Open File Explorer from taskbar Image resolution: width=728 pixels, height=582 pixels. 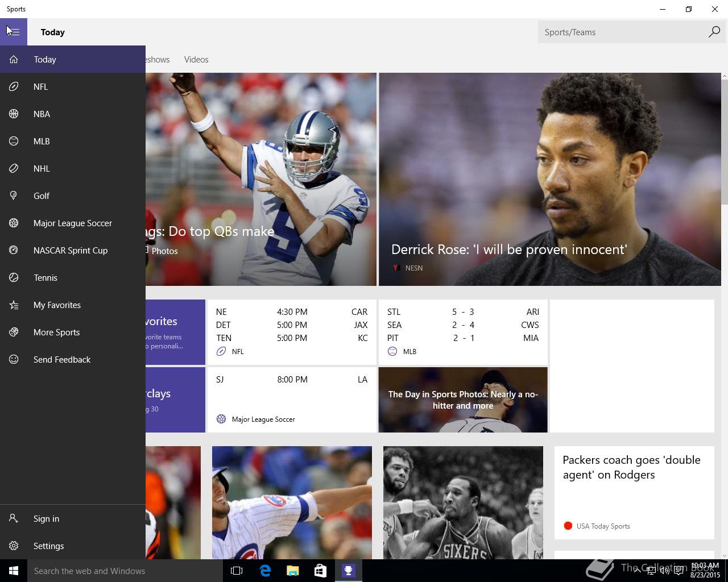click(x=292, y=571)
